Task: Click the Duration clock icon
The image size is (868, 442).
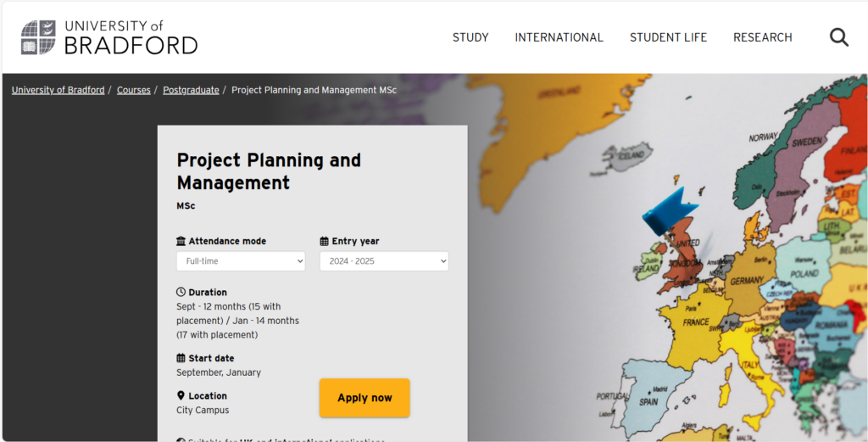Action: coord(181,292)
